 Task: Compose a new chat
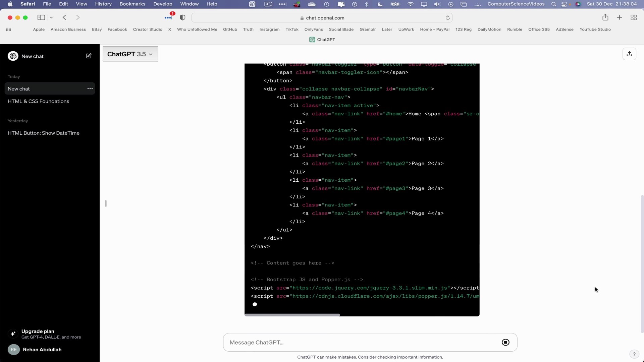pyautogui.click(x=89, y=56)
